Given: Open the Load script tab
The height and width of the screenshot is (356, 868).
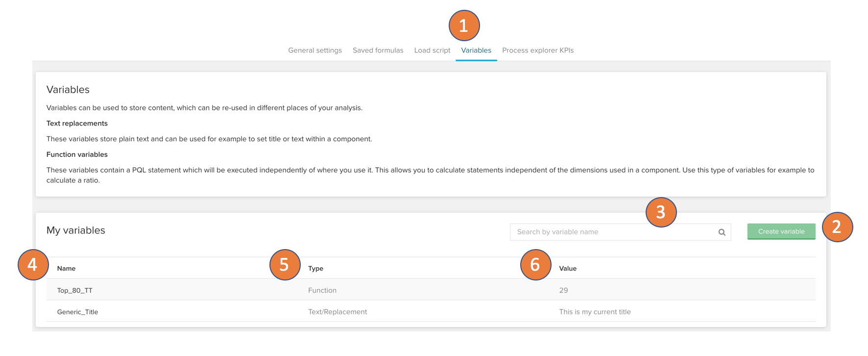Looking at the screenshot, I should pyautogui.click(x=432, y=51).
